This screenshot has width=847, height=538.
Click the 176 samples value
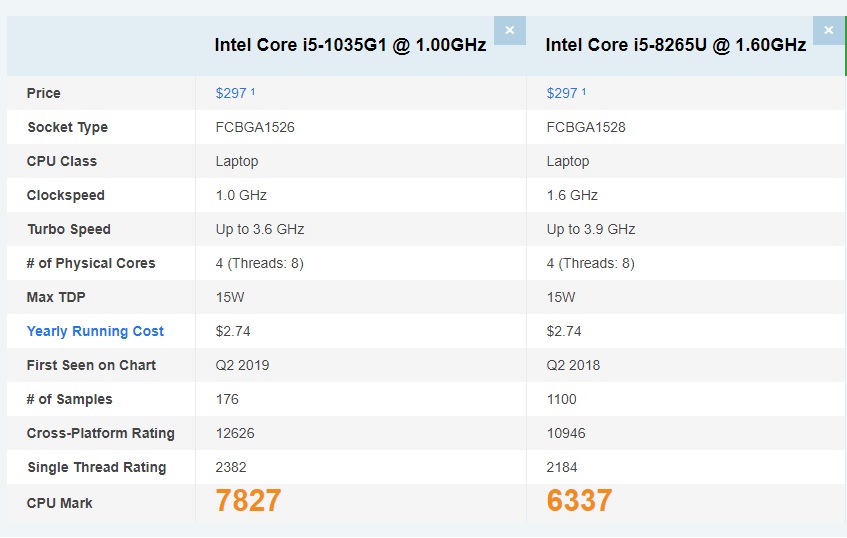(227, 399)
